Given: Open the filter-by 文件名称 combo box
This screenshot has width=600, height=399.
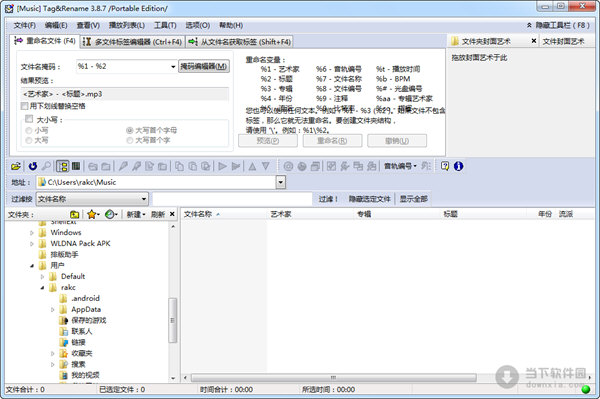Looking at the screenshot, I should (x=92, y=199).
